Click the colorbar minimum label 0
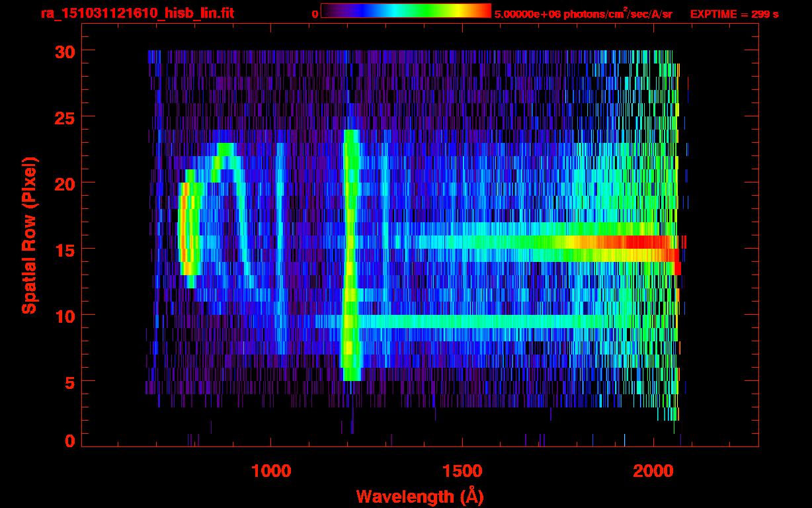The width and height of the screenshot is (812, 508). [x=315, y=14]
